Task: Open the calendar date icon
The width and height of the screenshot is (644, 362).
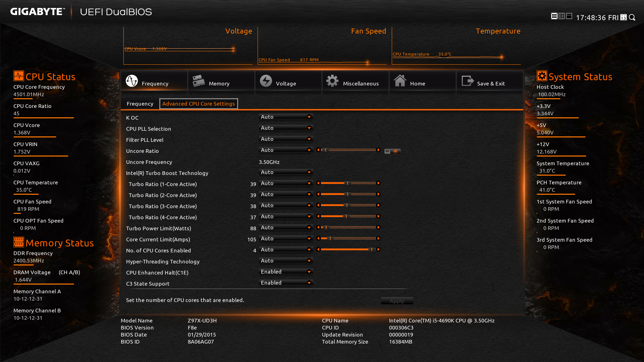Action: (624, 17)
